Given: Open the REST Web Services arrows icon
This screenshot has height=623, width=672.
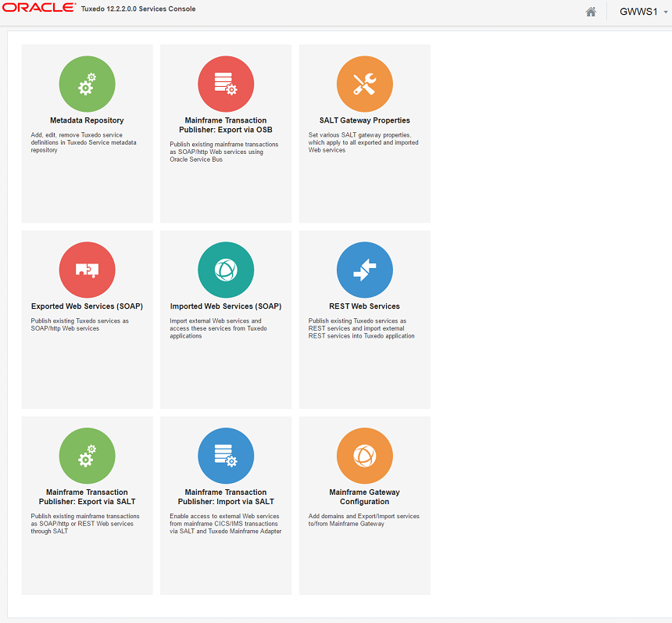Looking at the screenshot, I should (x=365, y=270).
